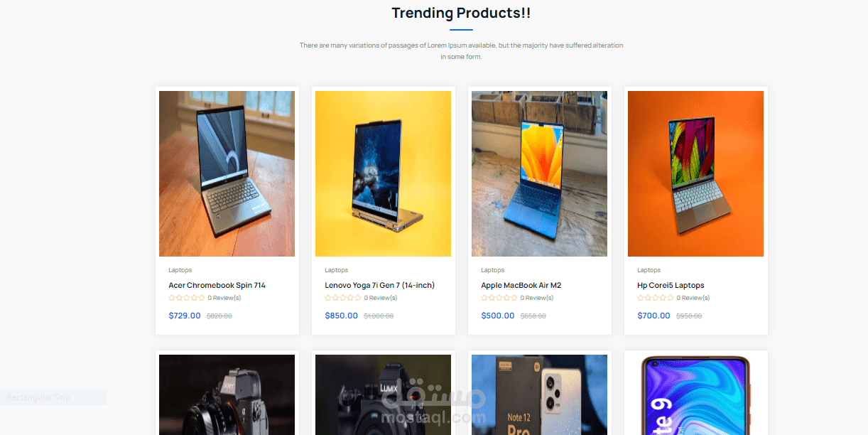Screen dimensions: 868x435
Task: Open the Acer Chromebook Spin 714 product image
Action: pos(227,173)
